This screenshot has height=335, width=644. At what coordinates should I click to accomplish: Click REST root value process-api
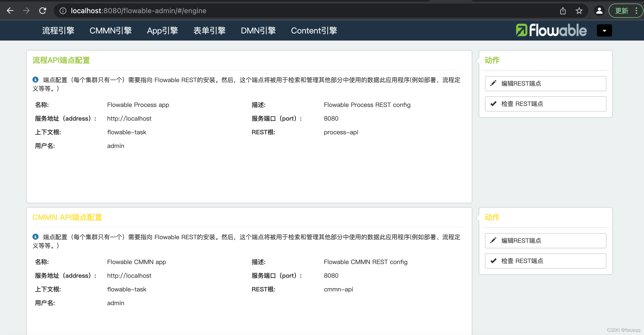(x=341, y=132)
